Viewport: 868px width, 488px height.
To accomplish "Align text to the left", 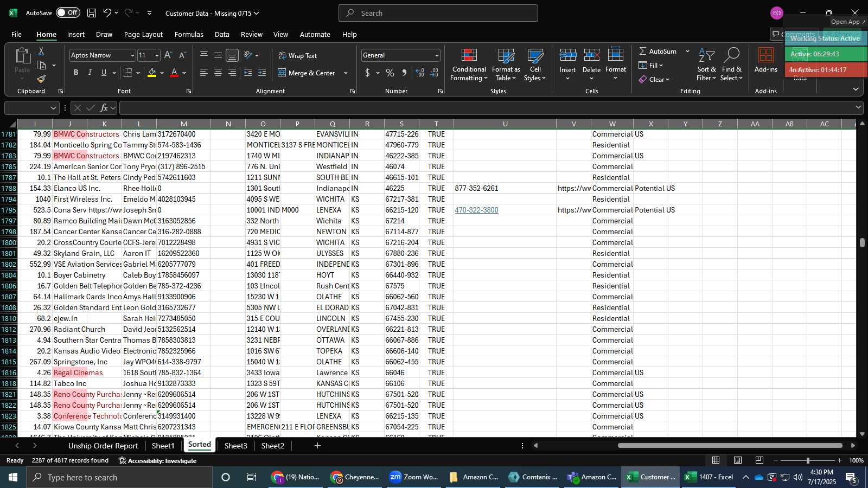I will coord(203,73).
